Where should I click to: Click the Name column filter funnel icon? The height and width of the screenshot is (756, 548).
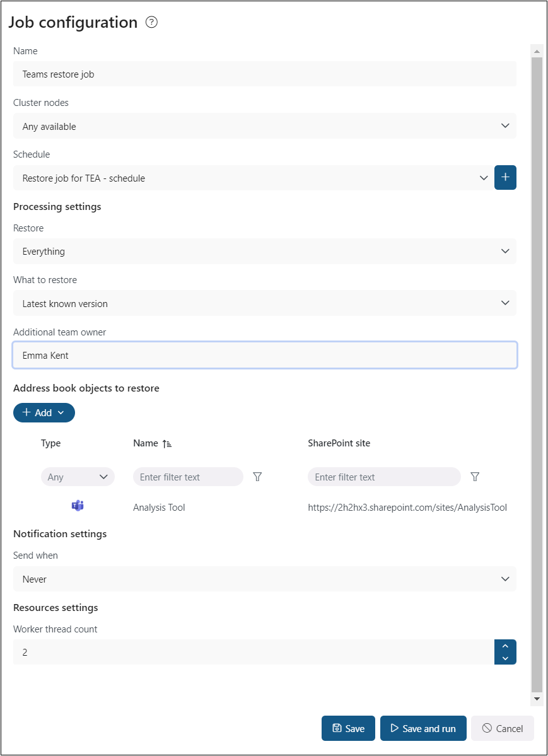point(257,477)
